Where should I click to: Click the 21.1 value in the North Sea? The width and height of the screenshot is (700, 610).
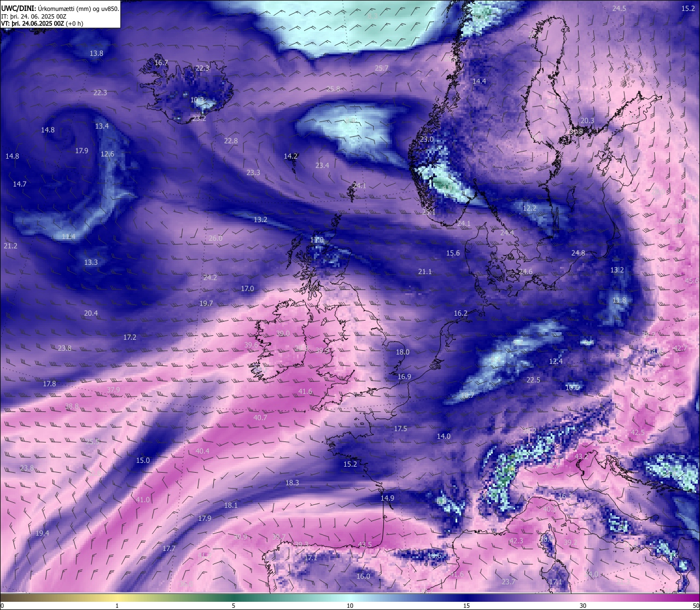tap(425, 271)
